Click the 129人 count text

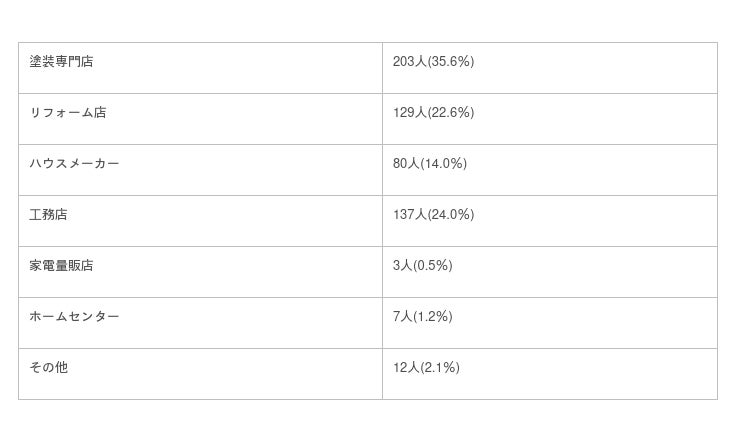(x=409, y=113)
